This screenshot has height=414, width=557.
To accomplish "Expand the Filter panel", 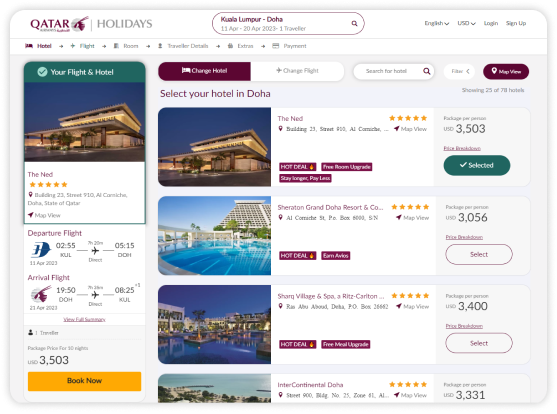I will click(x=460, y=71).
